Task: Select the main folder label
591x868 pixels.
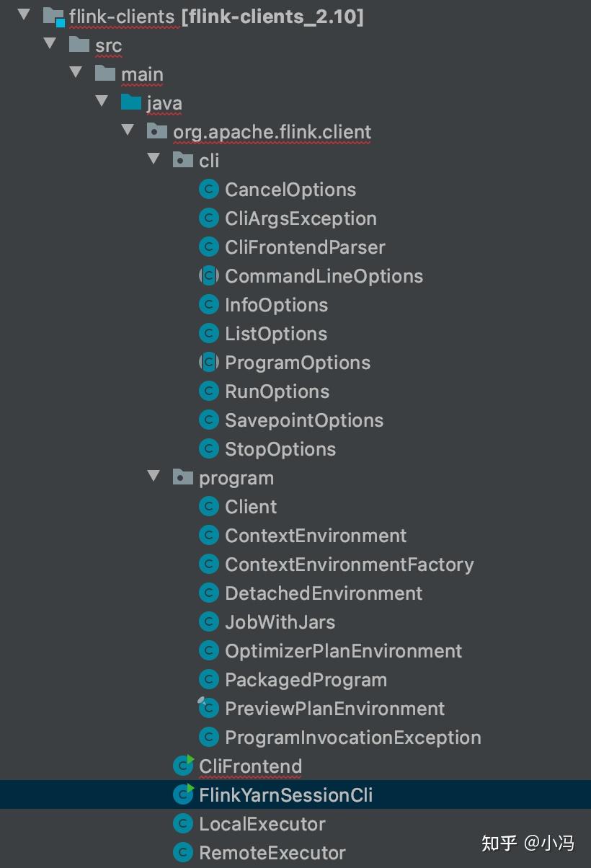Action: pyautogui.click(x=142, y=74)
